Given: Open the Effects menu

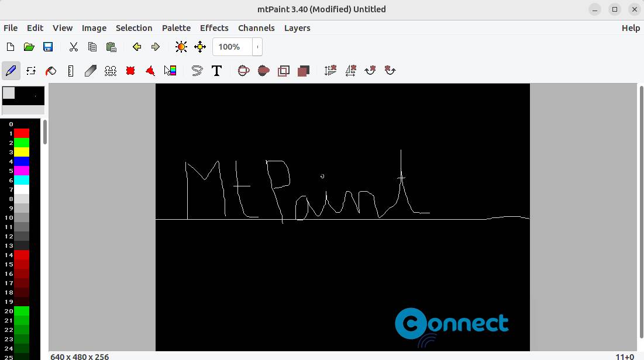Looking at the screenshot, I should 214,28.
